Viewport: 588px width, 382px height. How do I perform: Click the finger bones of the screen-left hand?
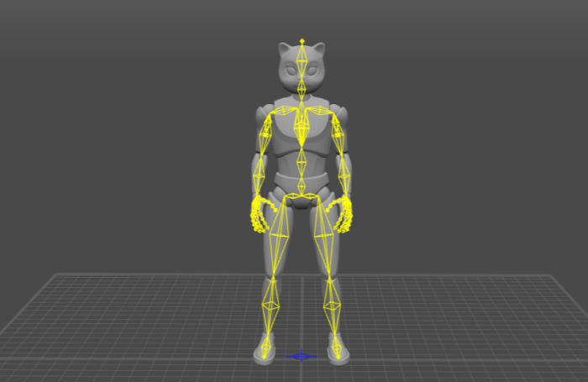[x=260, y=216]
